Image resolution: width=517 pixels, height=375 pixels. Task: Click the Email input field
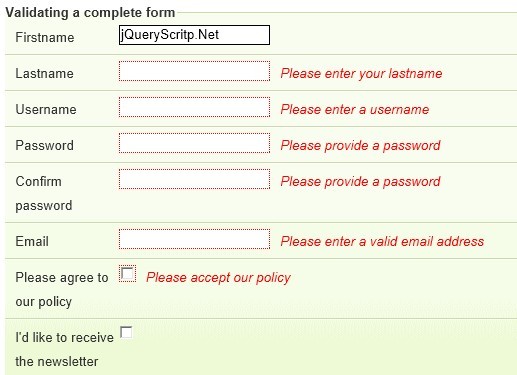click(194, 239)
